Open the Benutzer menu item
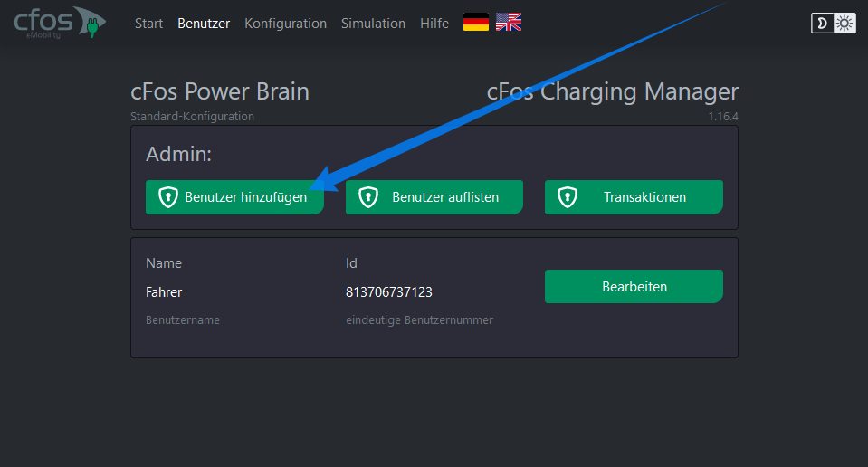868x467 pixels. 203,24
